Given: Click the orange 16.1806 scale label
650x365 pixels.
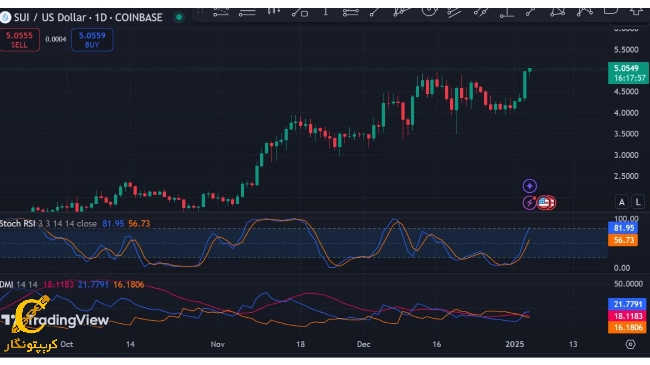Looking at the screenshot, I should click(x=627, y=328).
